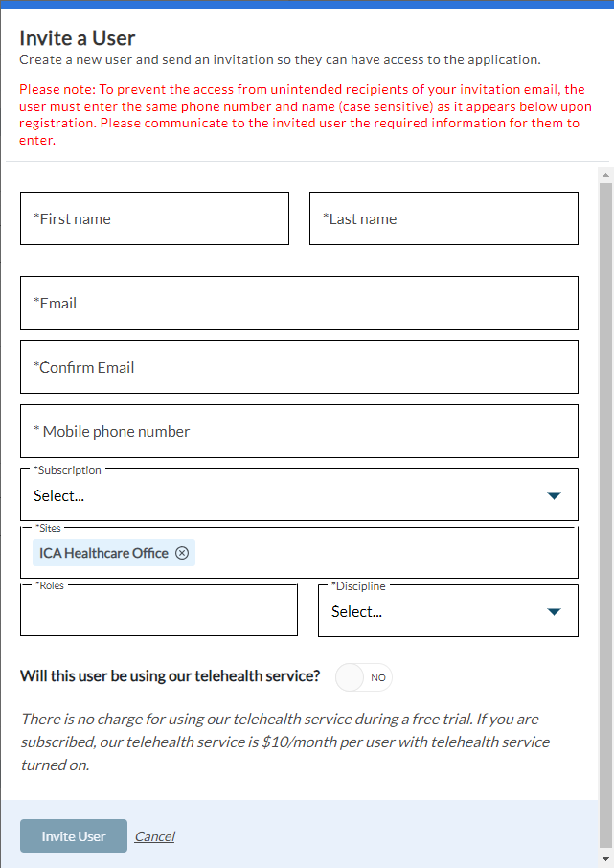Remove the ICA Healthcare Office site chip
The width and height of the screenshot is (614, 868).
(x=182, y=553)
